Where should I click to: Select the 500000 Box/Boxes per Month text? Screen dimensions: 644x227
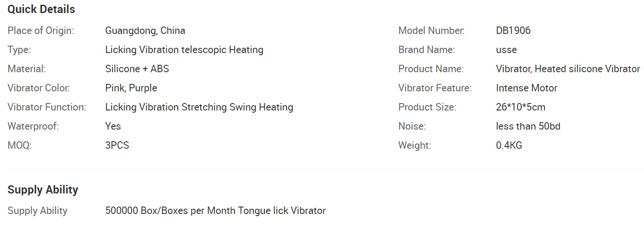171,211
